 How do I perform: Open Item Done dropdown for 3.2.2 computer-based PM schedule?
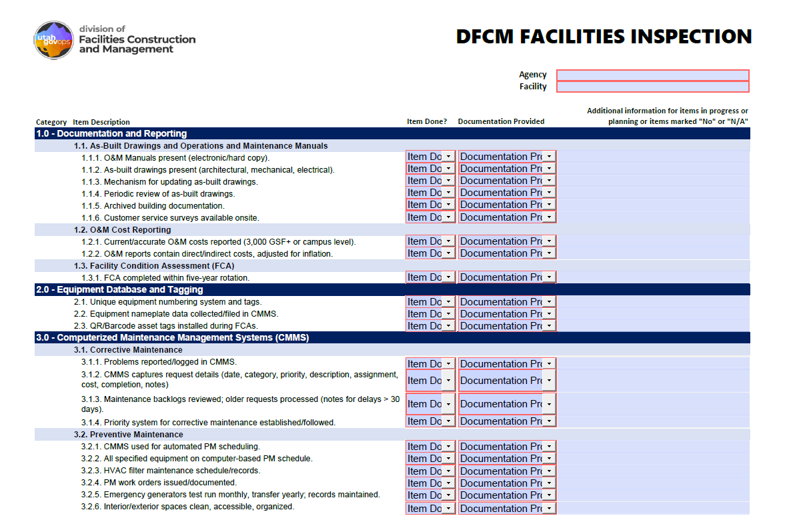point(431,459)
